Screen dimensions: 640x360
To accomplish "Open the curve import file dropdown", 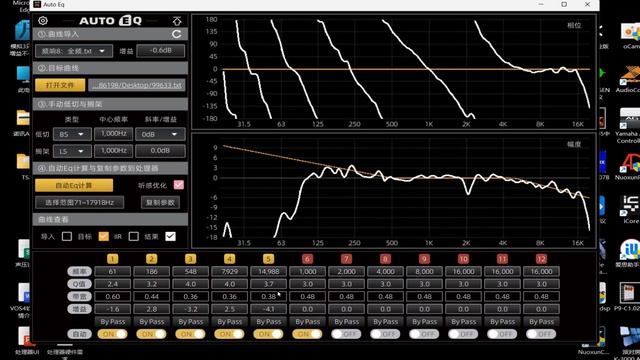I will click(x=74, y=51).
